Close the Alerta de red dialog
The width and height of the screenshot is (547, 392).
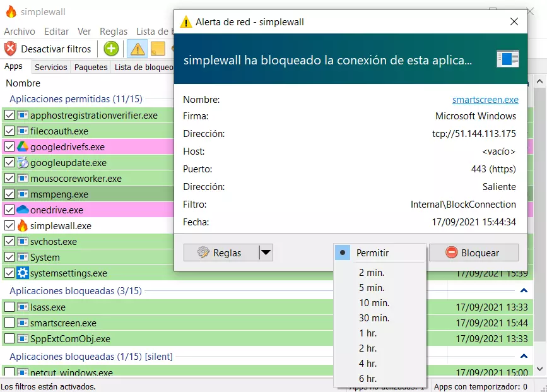[514, 21]
